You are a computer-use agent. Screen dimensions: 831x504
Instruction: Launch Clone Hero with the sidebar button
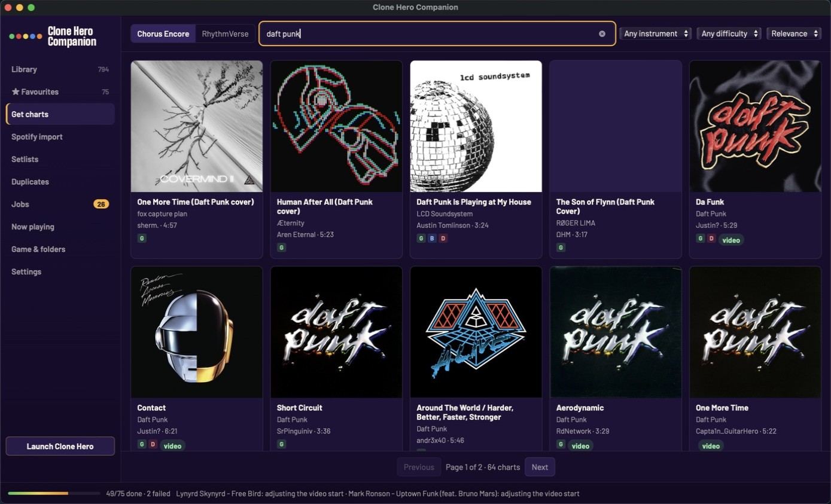tap(60, 446)
